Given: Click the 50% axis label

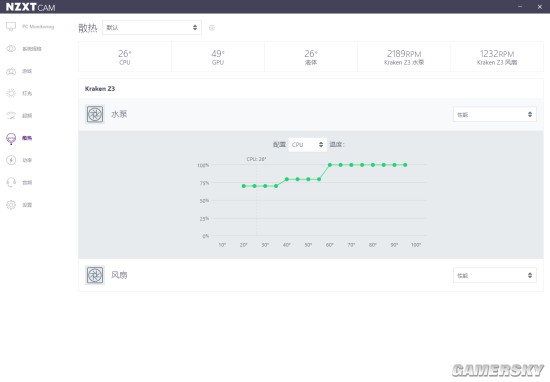Looking at the screenshot, I should [x=204, y=201].
